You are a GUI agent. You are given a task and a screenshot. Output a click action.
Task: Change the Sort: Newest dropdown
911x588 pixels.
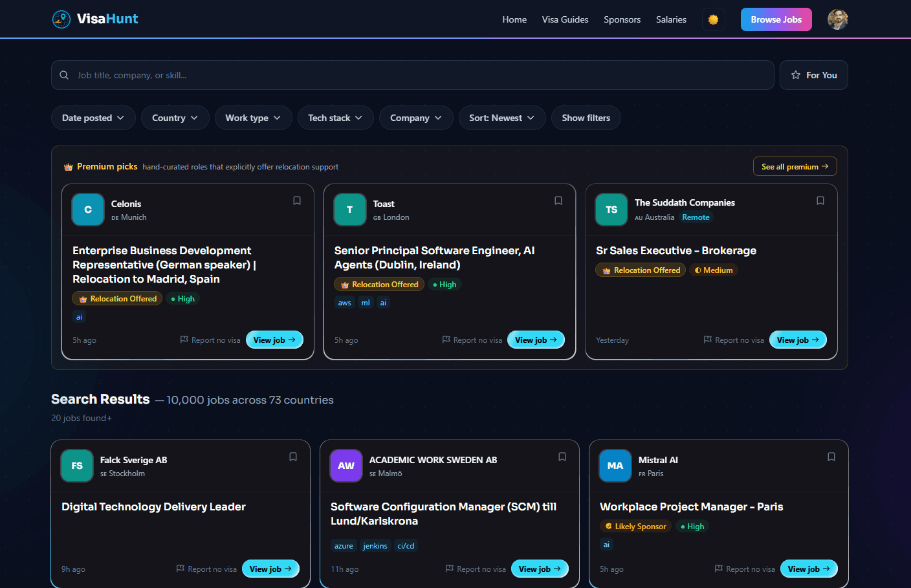tap(502, 118)
